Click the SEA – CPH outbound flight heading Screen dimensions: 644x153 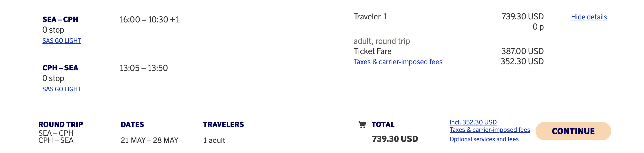click(x=60, y=20)
